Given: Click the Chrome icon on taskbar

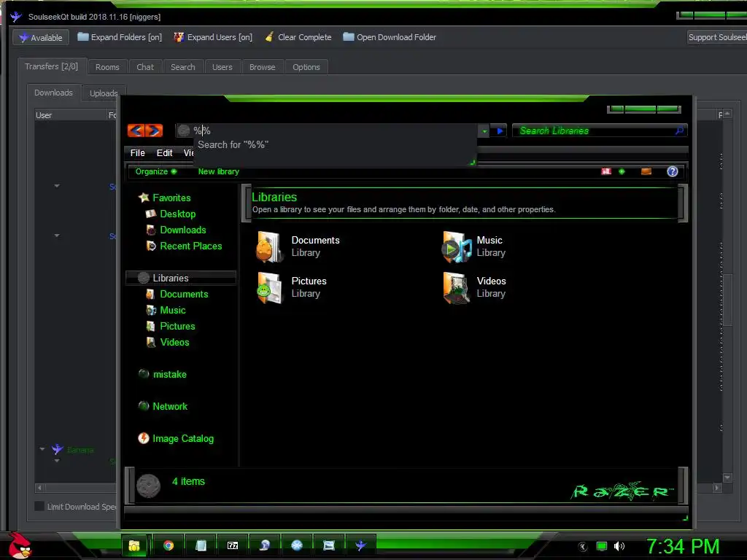Looking at the screenshot, I should [x=169, y=545].
